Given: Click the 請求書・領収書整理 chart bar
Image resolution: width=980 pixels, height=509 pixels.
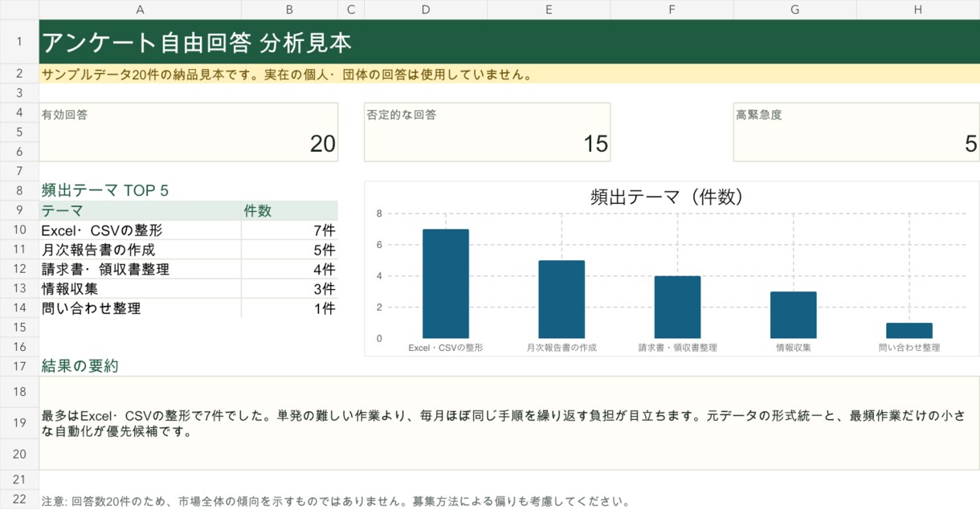Looking at the screenshot, I should point(677,307).
